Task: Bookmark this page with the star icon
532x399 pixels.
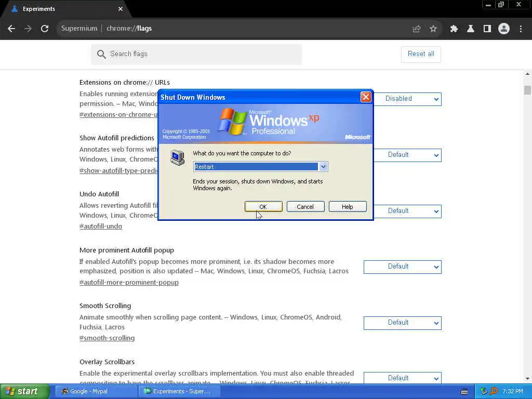Action: click(x=433, y=29)
